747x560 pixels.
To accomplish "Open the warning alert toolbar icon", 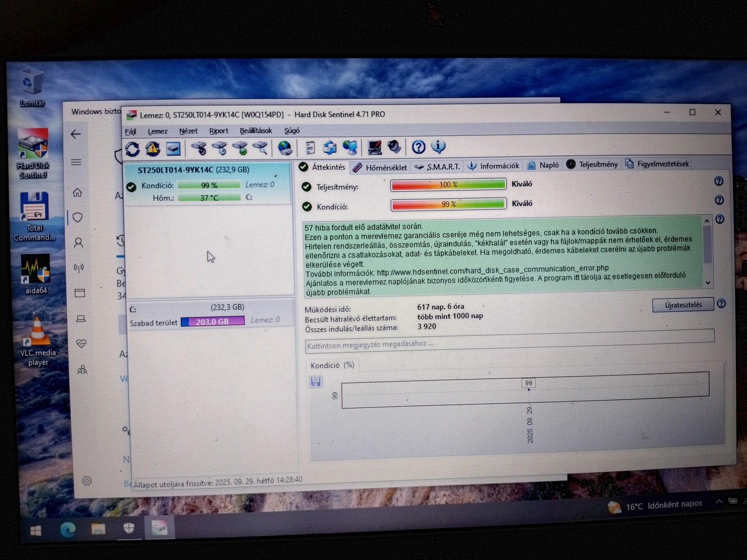I will point(152,149).
